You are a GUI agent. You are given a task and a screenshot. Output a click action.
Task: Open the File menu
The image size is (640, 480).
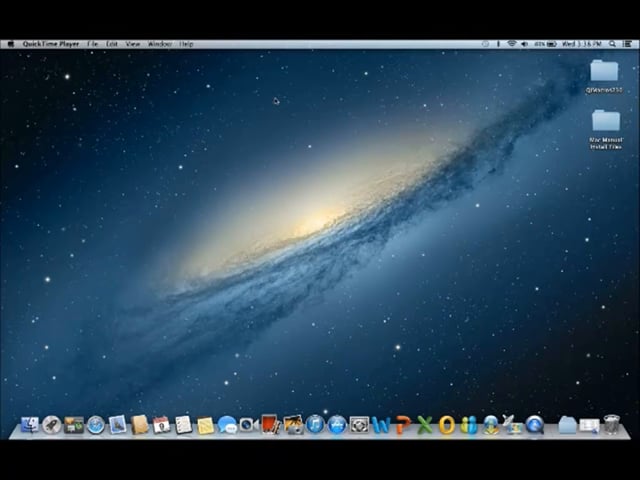[x=93, y=44]
